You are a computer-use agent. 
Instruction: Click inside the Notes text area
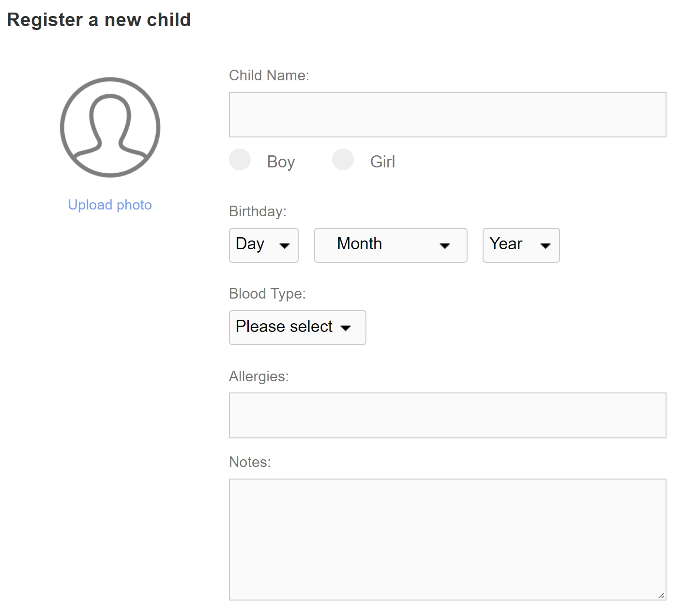click(447, 537)
